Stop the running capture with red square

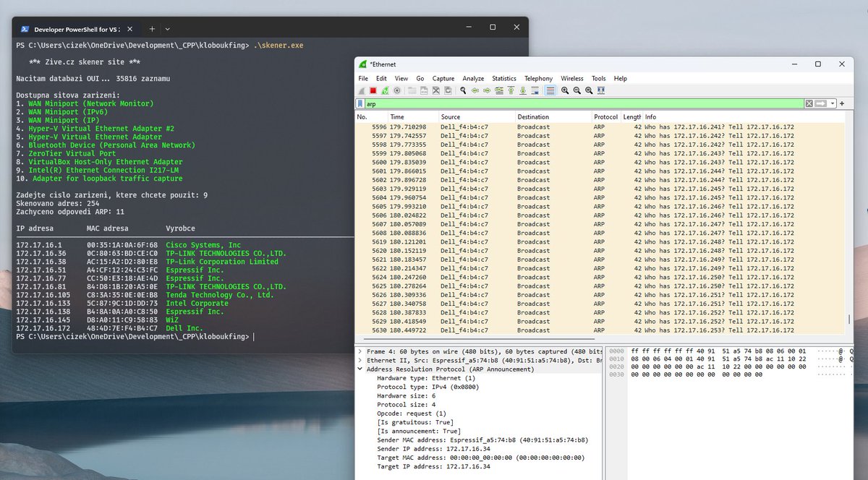373,90
